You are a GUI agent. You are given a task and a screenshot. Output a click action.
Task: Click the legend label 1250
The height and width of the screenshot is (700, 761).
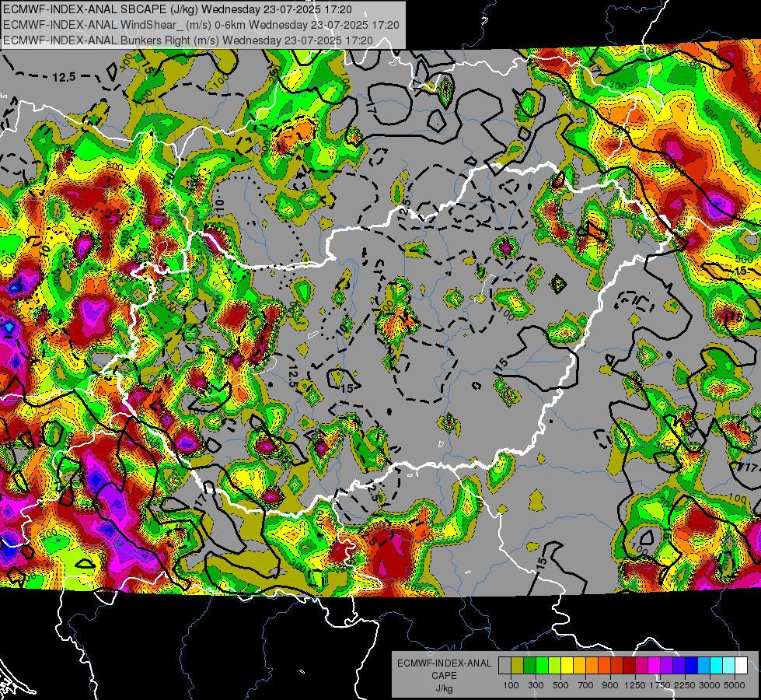click(x=635, y=685)
